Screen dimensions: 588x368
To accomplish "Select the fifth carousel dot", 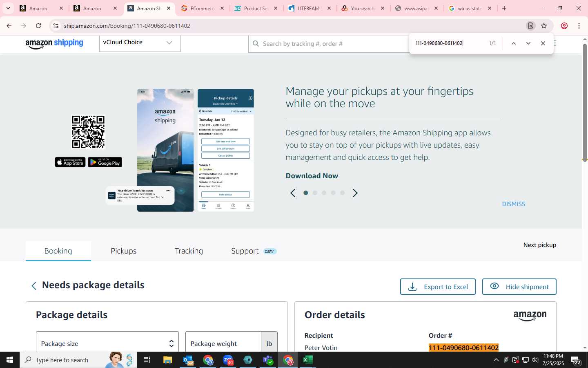I will click(x=343, y=193).
